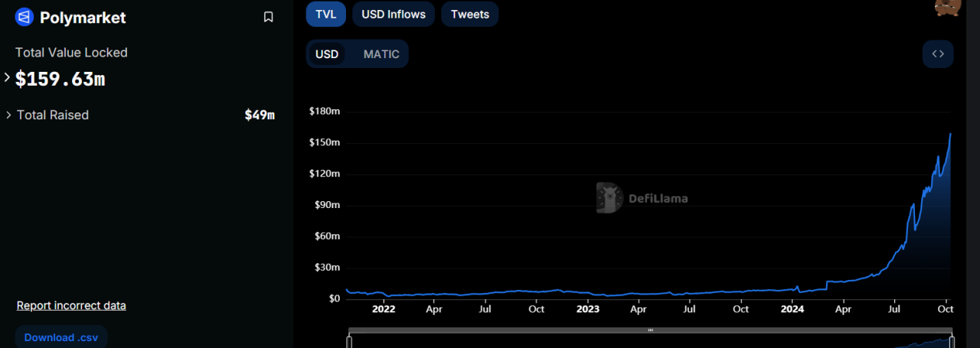Switch chart denomination to MATIC
Image resolution: width=980 pixels, height=348 pixels.
pyautogui.click(x=381, y=54)
